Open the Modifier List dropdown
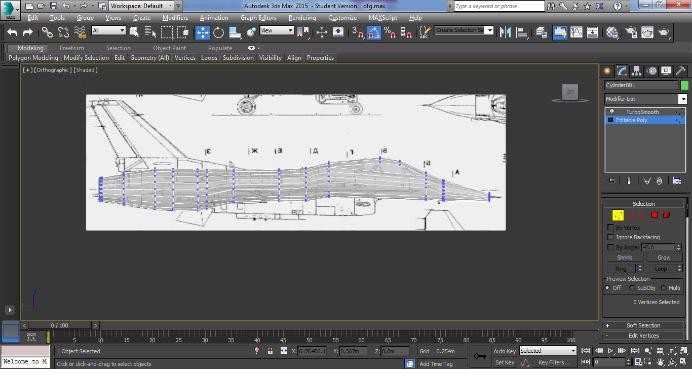 (645, 99)
